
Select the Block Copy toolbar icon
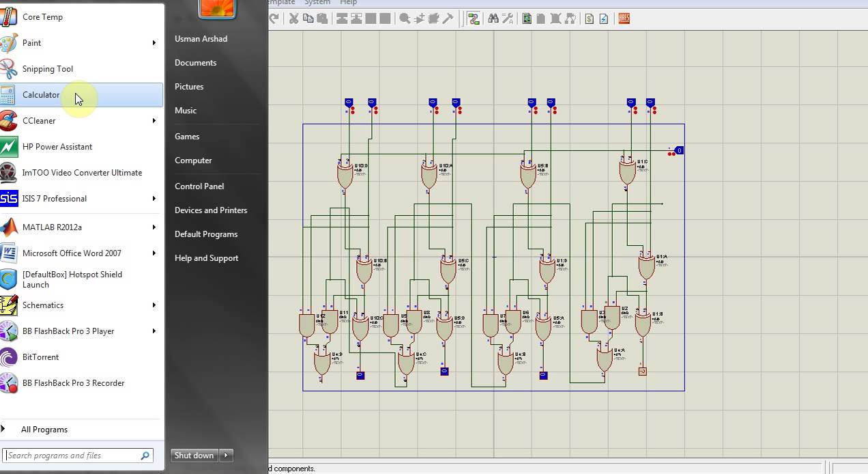(342, 18)
